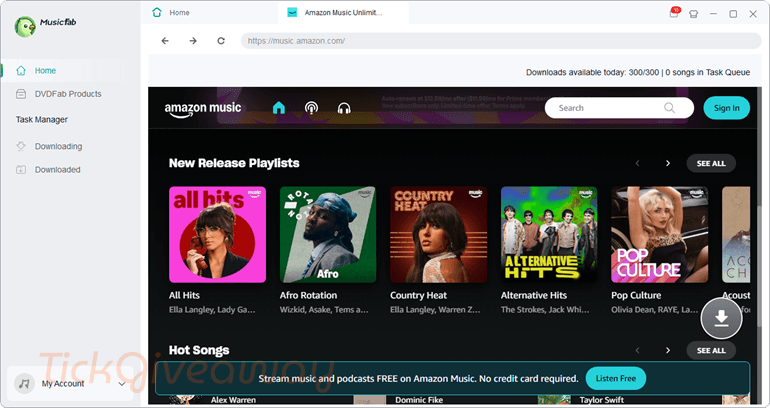Click the Home tab house icon
The image size is (770, 408).
coord(157,12)
